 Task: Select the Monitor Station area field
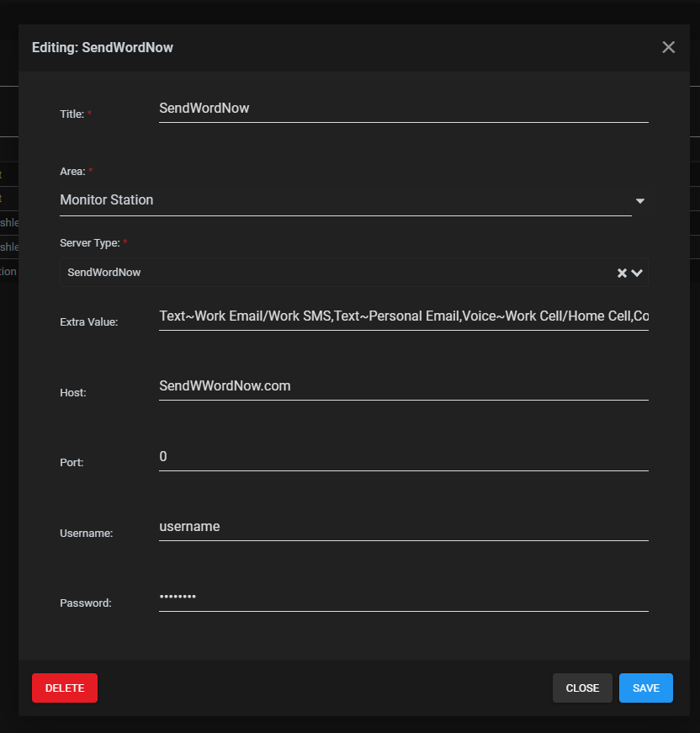pos(345,200)
